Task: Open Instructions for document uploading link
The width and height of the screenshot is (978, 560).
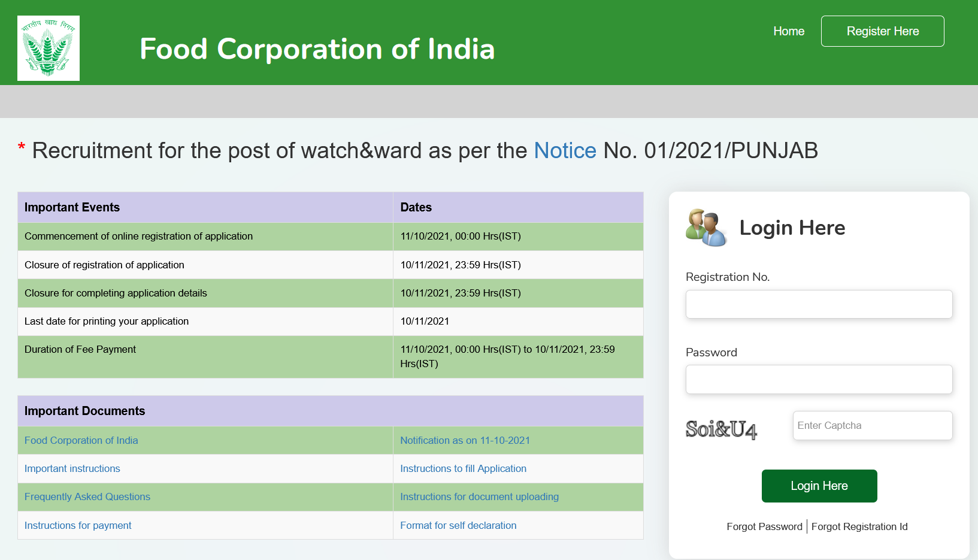Action: [480, 497]
